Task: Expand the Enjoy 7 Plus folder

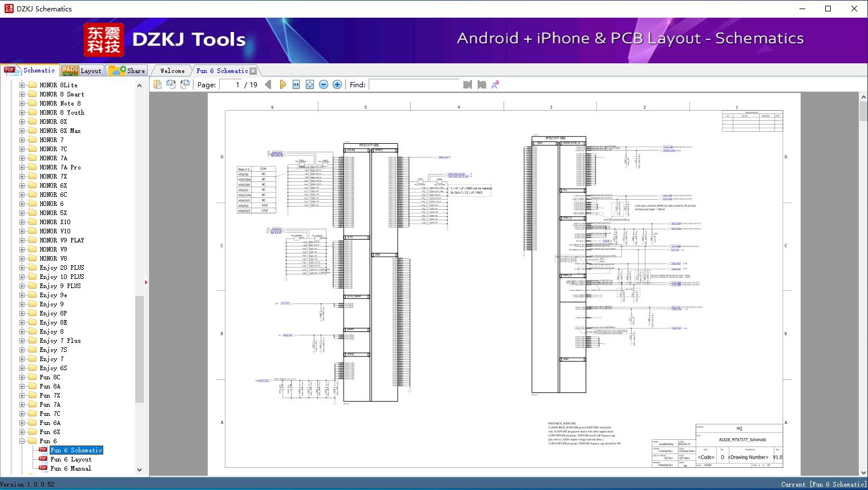Action: tap(22, 341)
